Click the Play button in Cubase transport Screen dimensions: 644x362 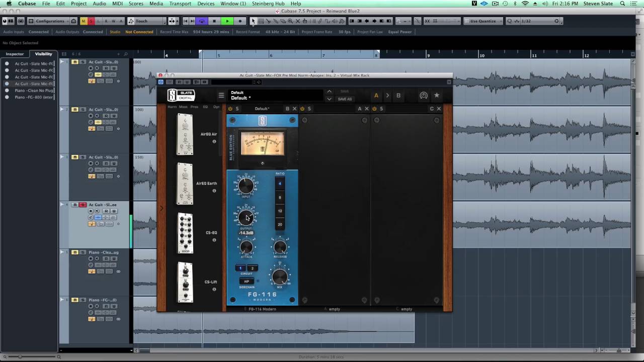[x=227, y=21]
